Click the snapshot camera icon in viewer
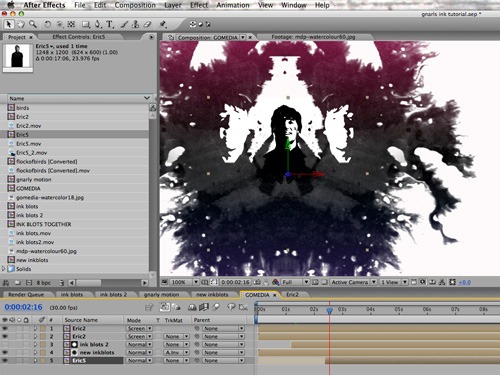 coord(257,282)
